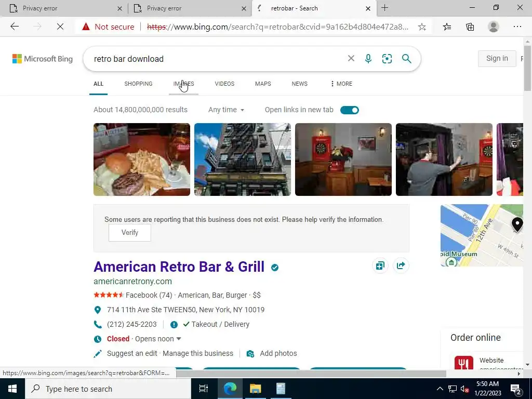Open the MORE search categories menu

tap(341, 84)
